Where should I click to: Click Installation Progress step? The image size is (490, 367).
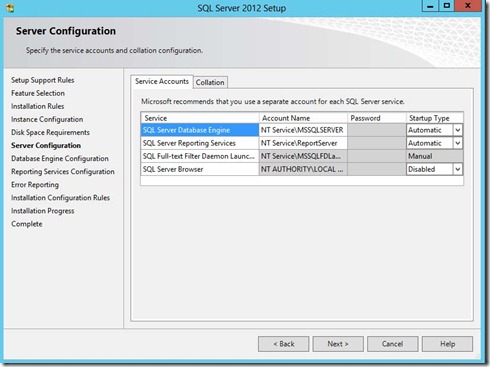pyautogui.click(x=43, y=211)
